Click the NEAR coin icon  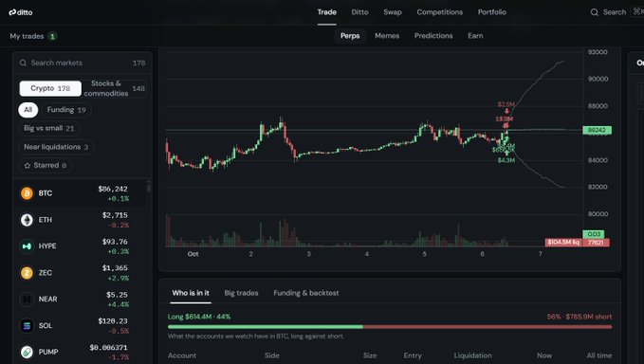click(27, 300)
